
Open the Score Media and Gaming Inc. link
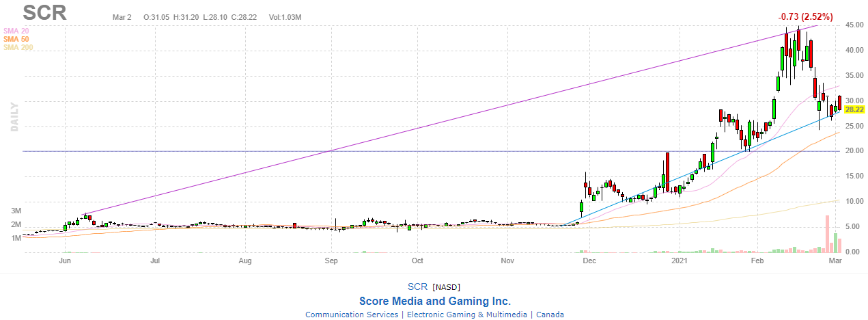point(434,301)
